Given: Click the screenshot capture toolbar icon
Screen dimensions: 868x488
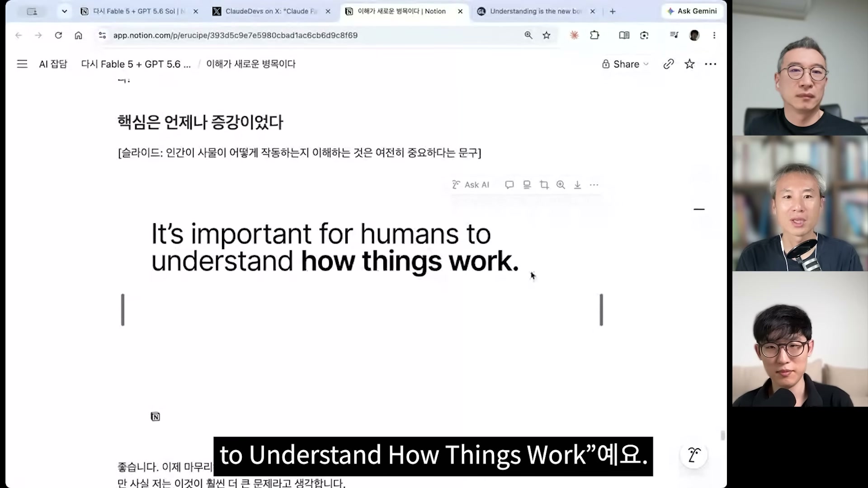Looking at the screenshot, I should click(x=644, y=35).
